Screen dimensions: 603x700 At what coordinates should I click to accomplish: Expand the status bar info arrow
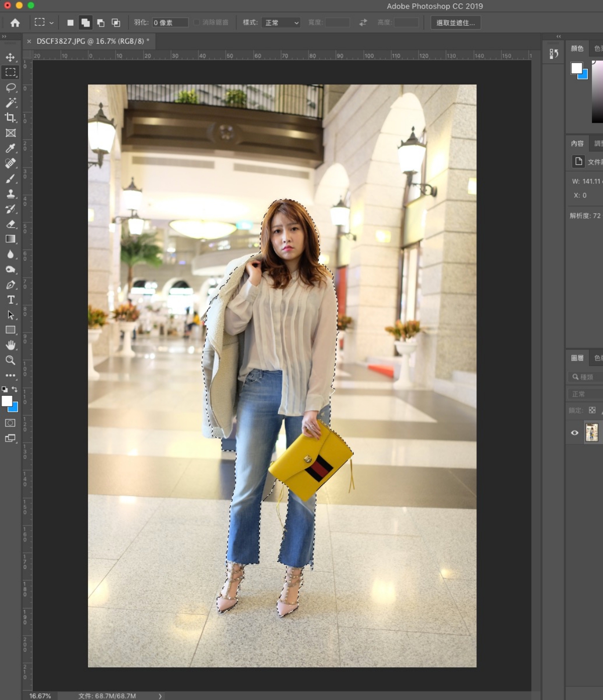(x=160, y=696)
